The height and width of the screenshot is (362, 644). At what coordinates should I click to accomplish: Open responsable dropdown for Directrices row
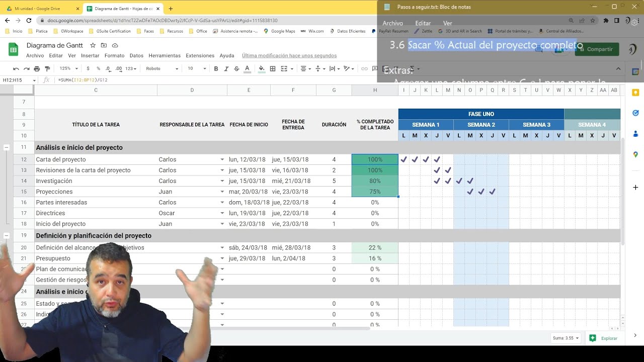coord(222,213)
